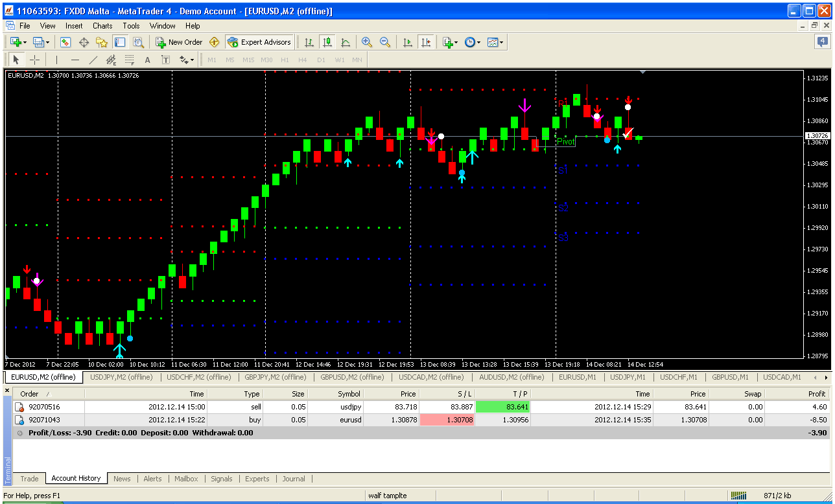
Task: Open the Signals tab in Terminal
Action: pos(222,479)
